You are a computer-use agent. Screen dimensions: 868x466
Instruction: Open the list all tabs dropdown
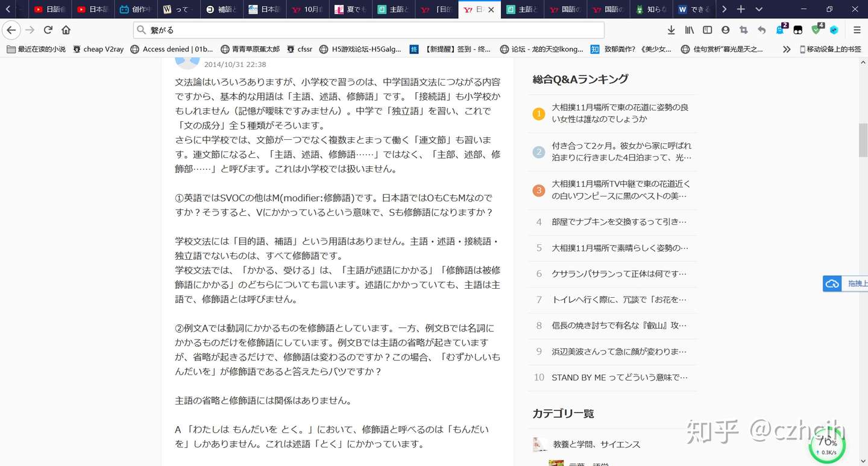pos(759,9)
